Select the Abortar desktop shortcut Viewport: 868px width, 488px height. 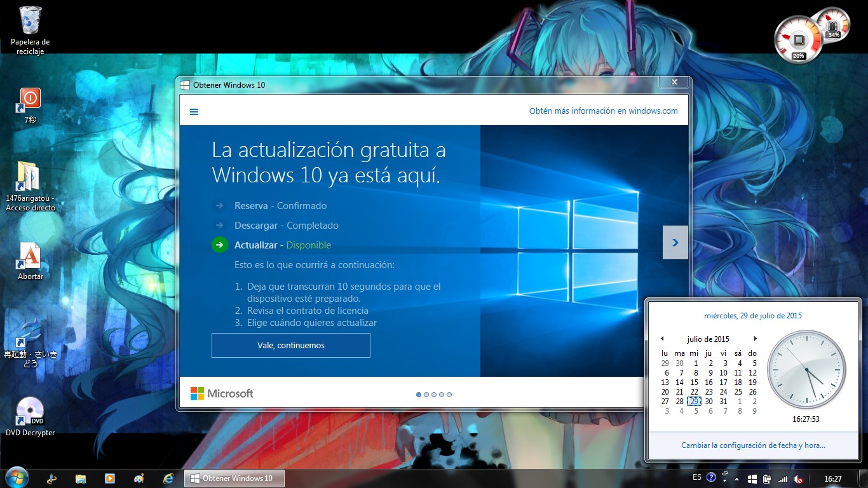click(30, 261)
